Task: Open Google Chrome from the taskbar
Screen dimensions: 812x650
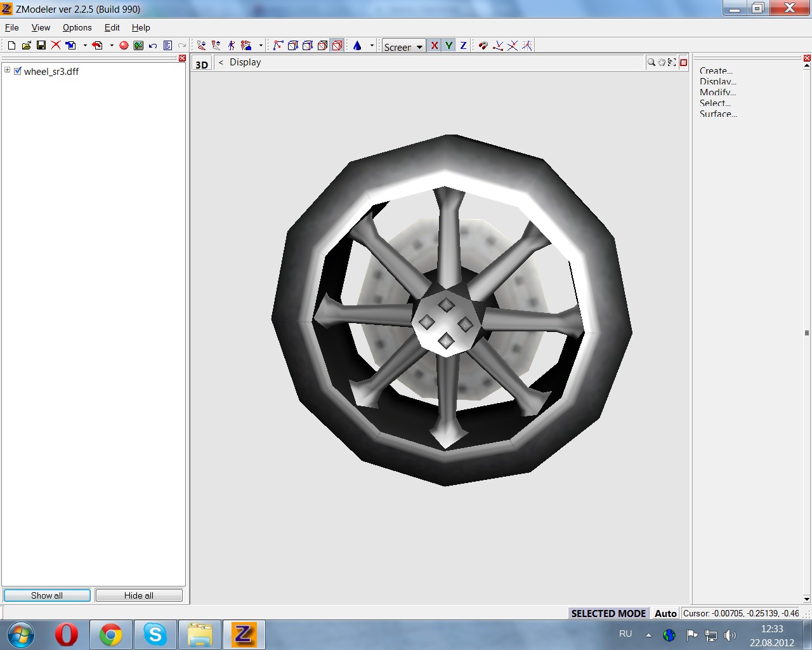Action: [111, 634]
